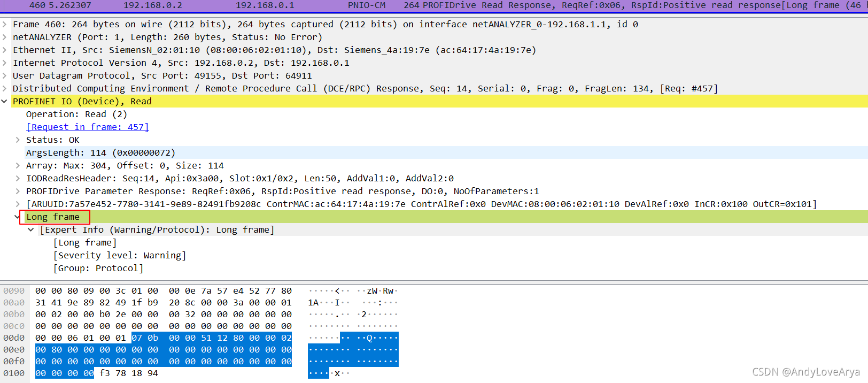Open the Request in frame: 457 link
The image size is (868, 383).
coord(88,127)
